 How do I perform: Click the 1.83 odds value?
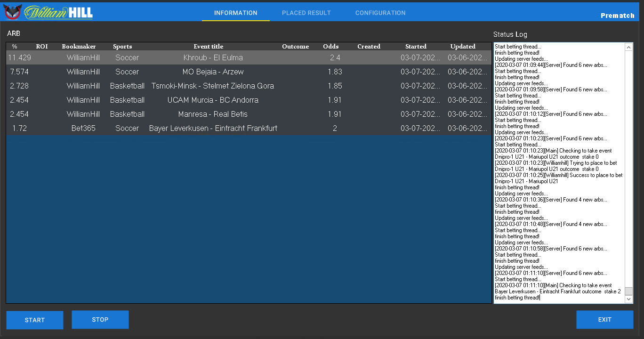335,72
